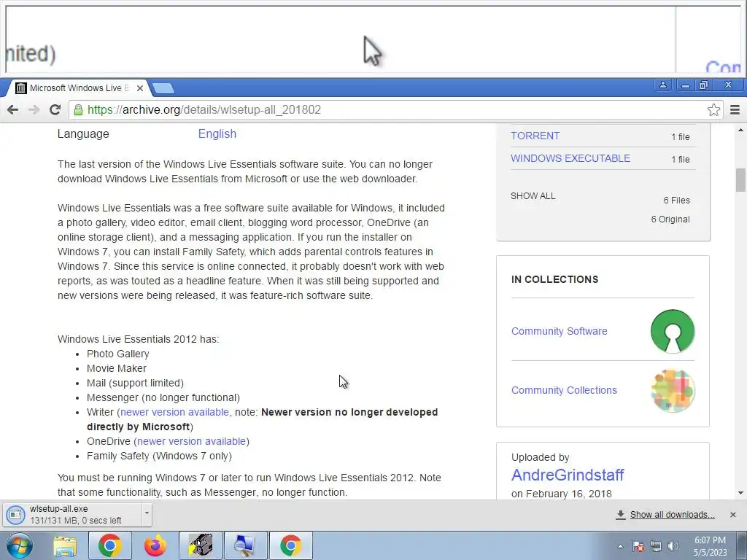The image size is (747, 560).
Task: Open a new tab beside the current tab
Action: (163, 88)
